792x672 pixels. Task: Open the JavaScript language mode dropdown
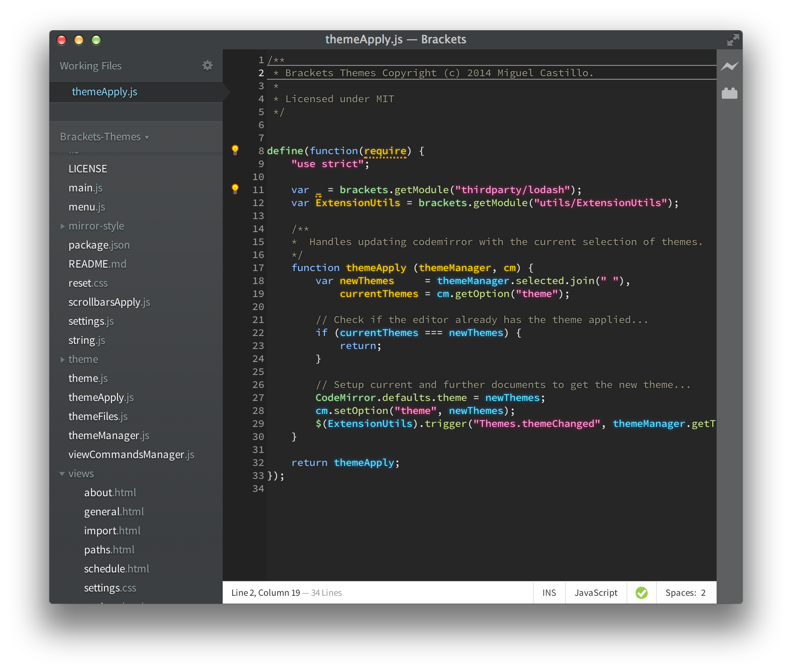coord(596,593)
